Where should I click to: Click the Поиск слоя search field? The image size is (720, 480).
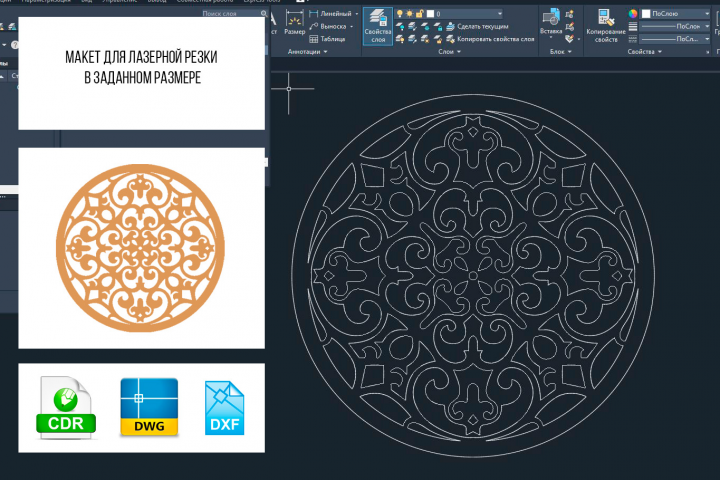click(230, 14)
